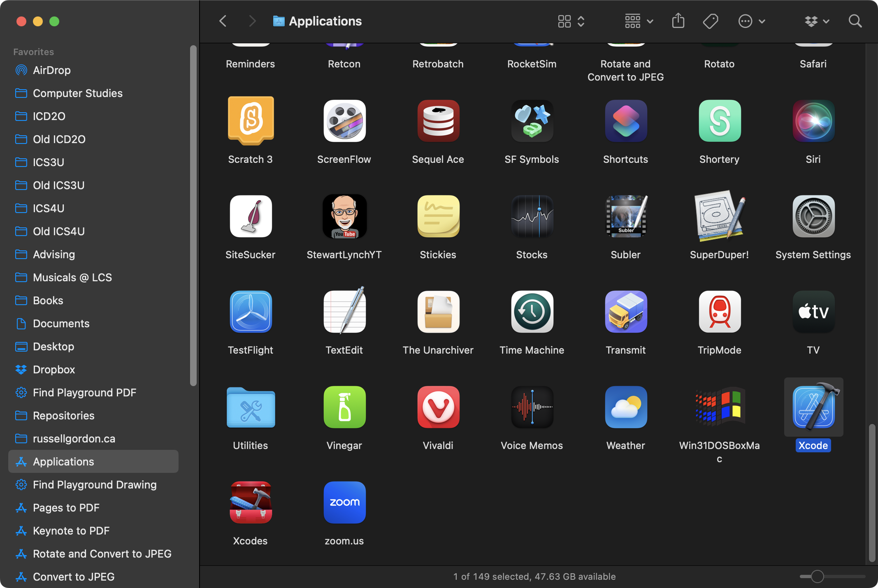Click the icon size slider

point(817,576)
